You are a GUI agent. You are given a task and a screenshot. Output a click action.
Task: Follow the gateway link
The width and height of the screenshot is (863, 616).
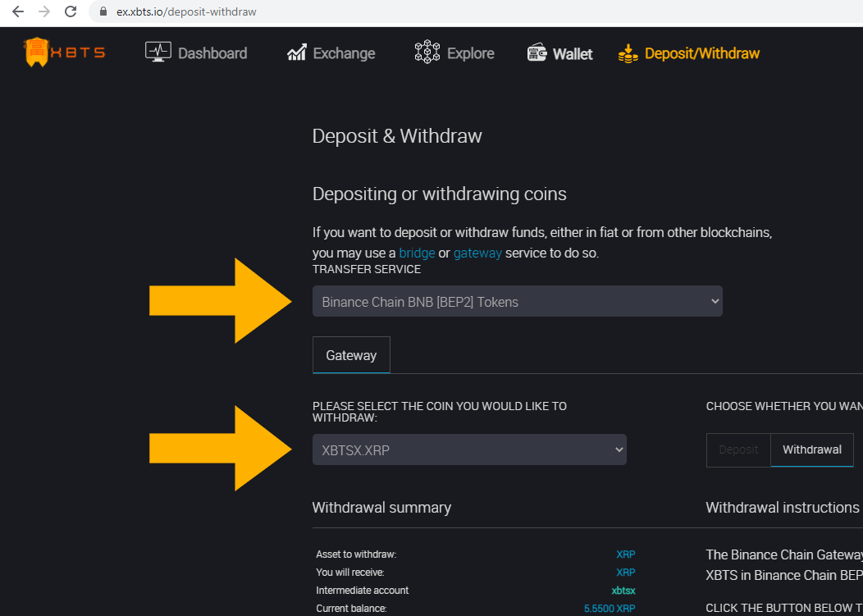coord(477,253)
